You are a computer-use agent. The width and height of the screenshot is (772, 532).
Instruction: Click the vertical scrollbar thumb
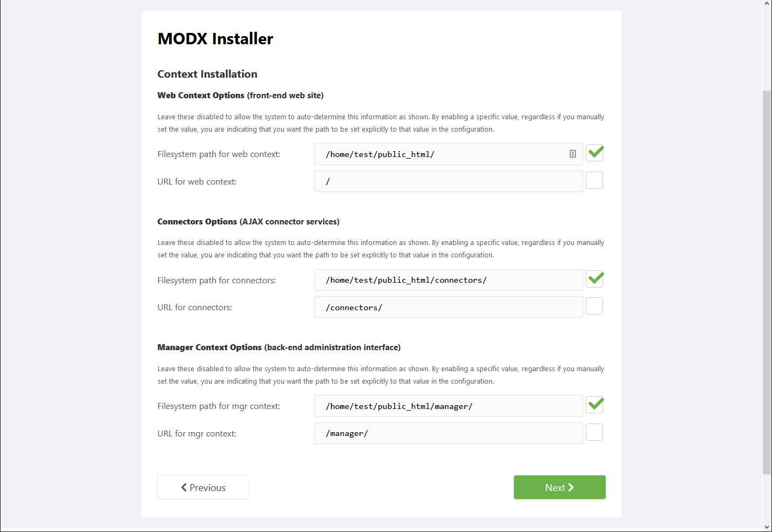coord(767,282)
